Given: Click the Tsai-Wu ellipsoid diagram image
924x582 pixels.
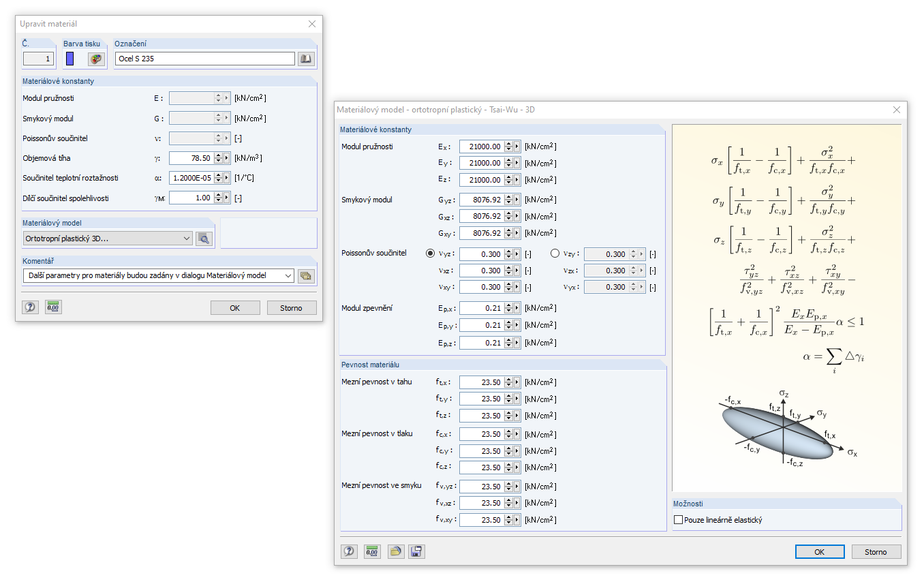Looking at the screenshot, I should coord(788,429).
